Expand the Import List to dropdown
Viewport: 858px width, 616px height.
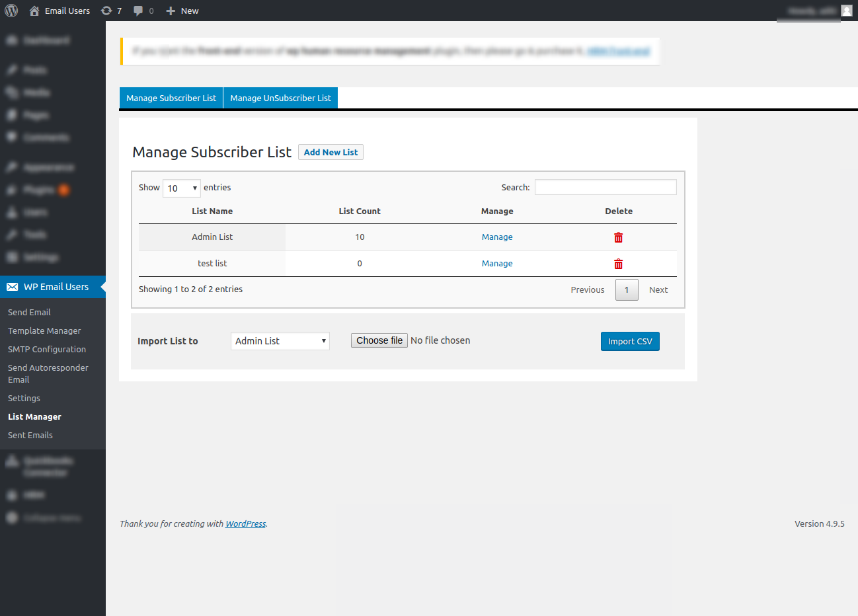pyautogui.click(x=280, y=341)
